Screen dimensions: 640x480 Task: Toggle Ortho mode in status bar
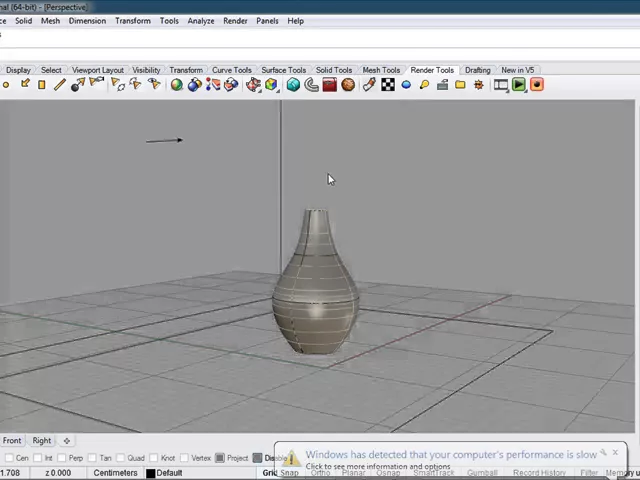point(320,473)
